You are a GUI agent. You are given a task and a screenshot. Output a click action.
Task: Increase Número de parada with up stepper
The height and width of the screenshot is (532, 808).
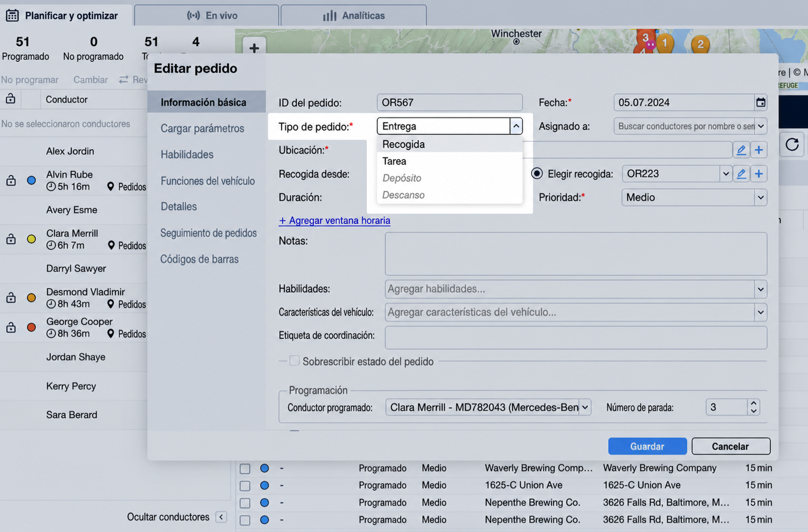754,403
